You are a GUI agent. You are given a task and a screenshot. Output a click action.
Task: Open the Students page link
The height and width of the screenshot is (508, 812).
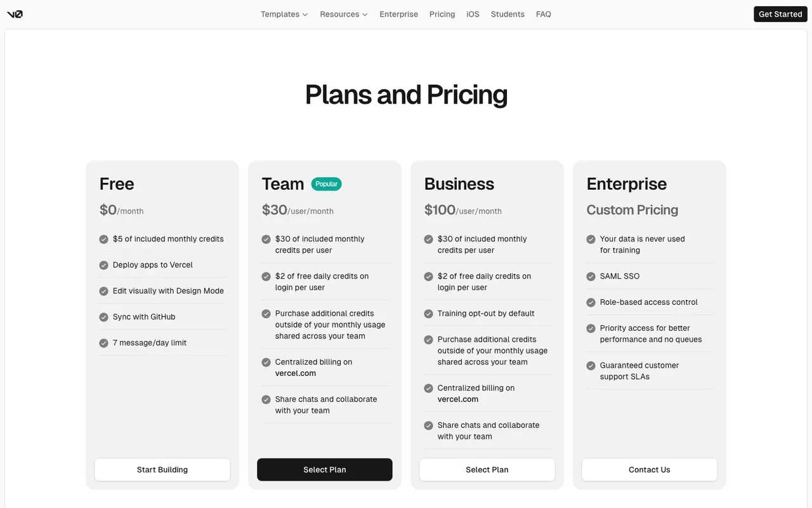[x=507, y=14]
